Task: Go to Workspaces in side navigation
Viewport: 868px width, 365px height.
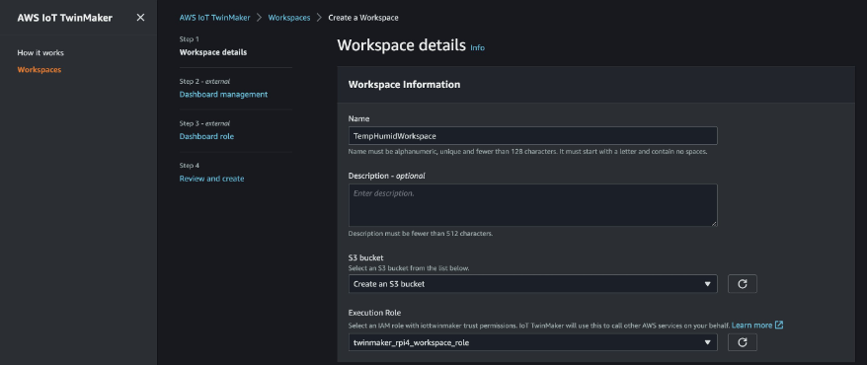Action: [39, 70]
